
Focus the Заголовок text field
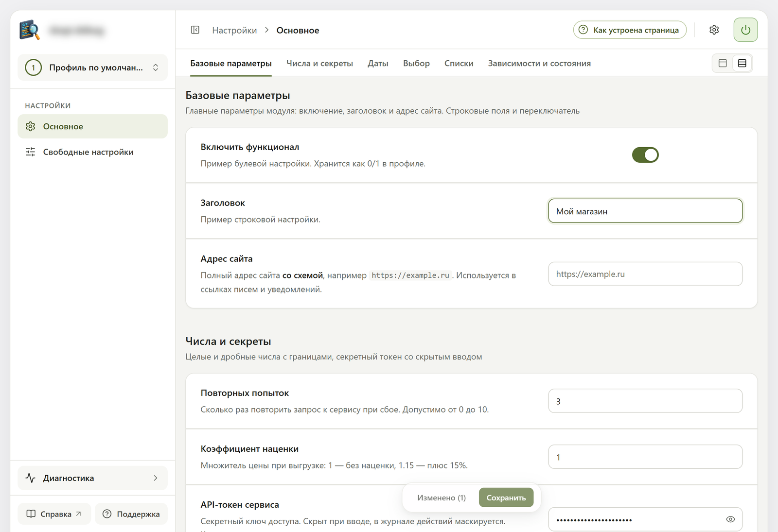(645, 211)
